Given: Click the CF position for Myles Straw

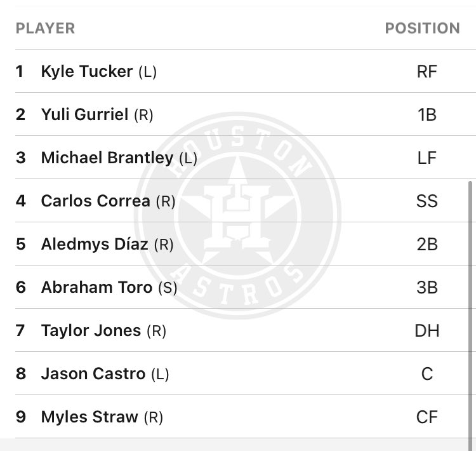Looking at the screenshot, I should tap(427, 417).
